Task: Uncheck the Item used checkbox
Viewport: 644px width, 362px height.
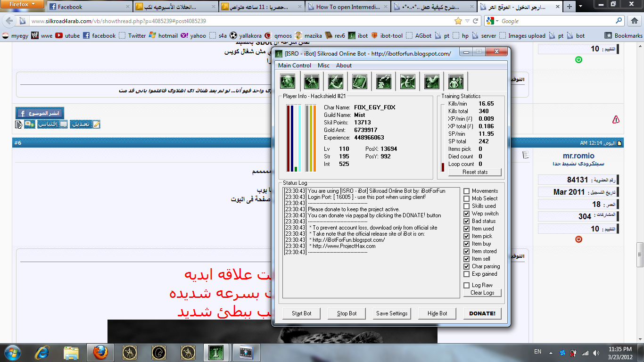Action: coord(467,229)
